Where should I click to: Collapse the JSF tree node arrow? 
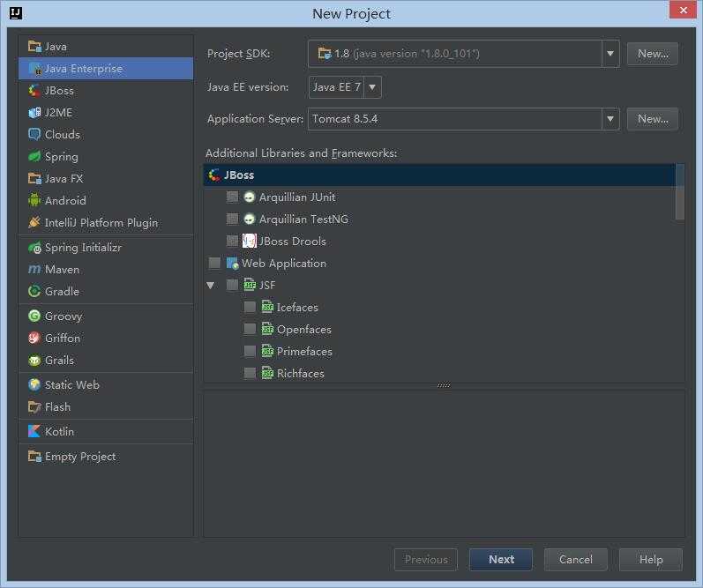210,285
